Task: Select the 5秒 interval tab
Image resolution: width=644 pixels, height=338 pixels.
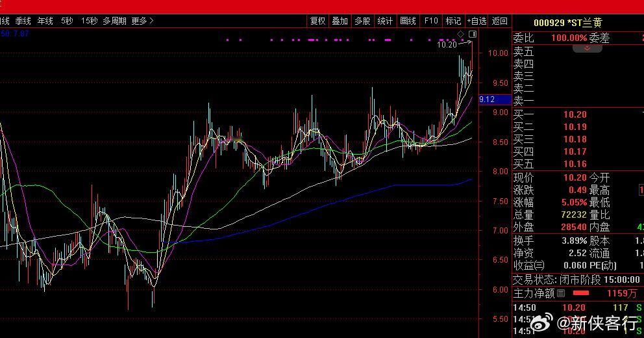Action: pos(67,21)
